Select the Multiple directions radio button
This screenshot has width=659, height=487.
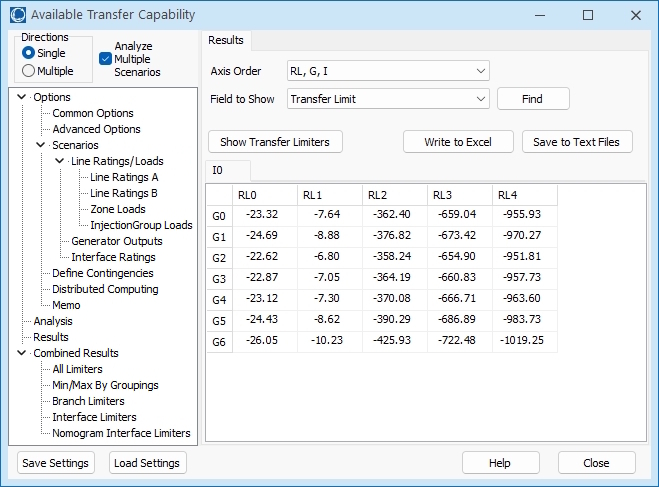pos(28,71)
